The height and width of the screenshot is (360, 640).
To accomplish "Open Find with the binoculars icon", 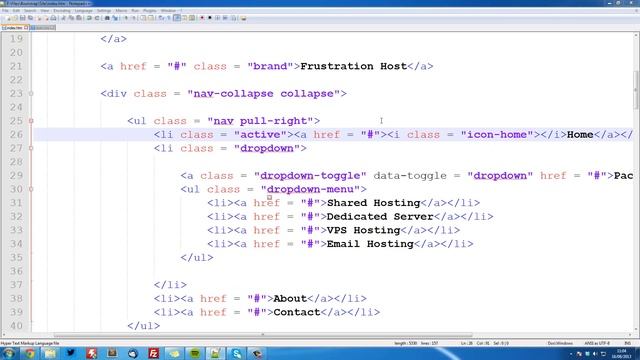I will click(x=107, y=18).
